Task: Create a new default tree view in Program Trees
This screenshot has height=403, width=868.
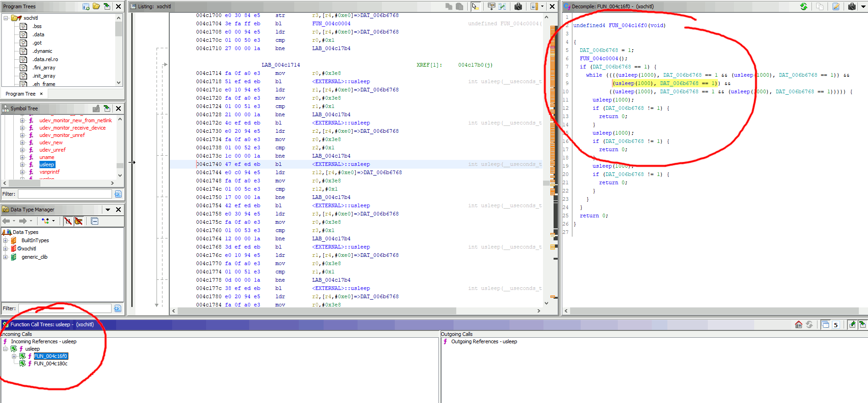Action: (x=86, y=6)
